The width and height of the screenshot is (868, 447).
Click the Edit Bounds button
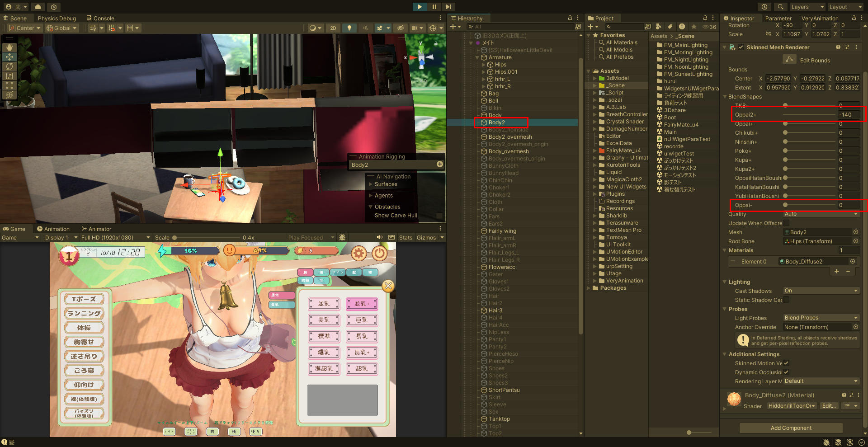[789, 60]
